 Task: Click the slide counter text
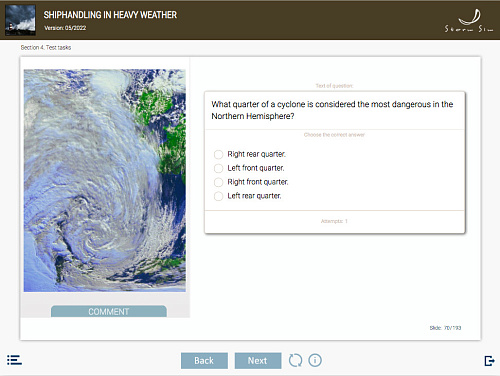[x=445, y=328]
